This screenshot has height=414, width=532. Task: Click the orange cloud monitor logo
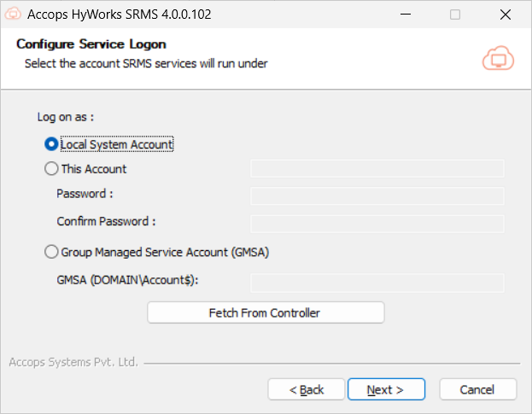pyautogui.click(x=497, y=57)
